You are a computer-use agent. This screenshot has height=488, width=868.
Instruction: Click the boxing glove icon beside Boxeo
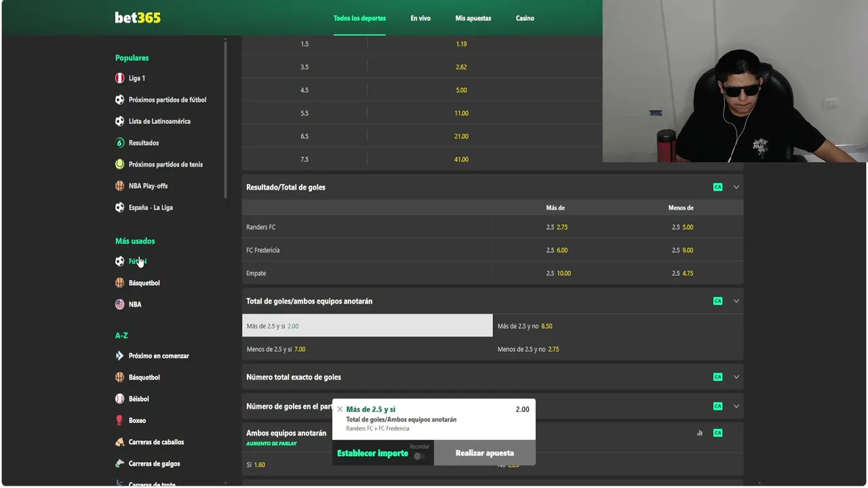pos(120,421)
